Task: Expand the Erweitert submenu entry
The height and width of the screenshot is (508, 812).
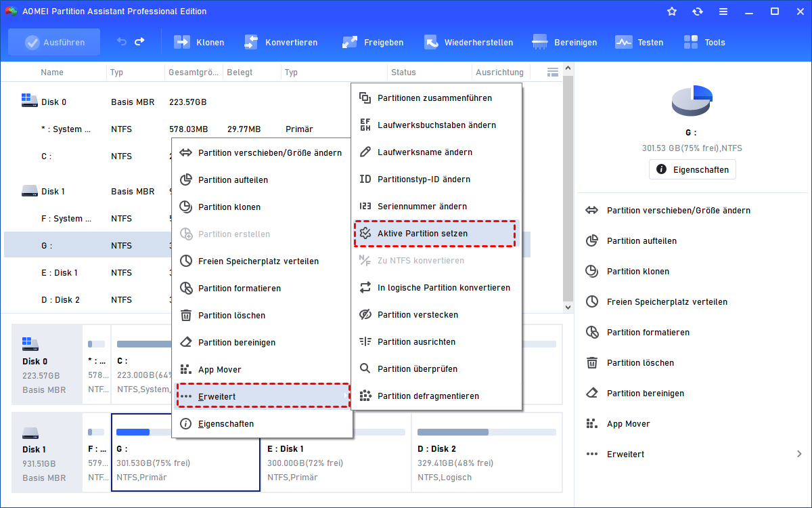Action: [263, 396]
